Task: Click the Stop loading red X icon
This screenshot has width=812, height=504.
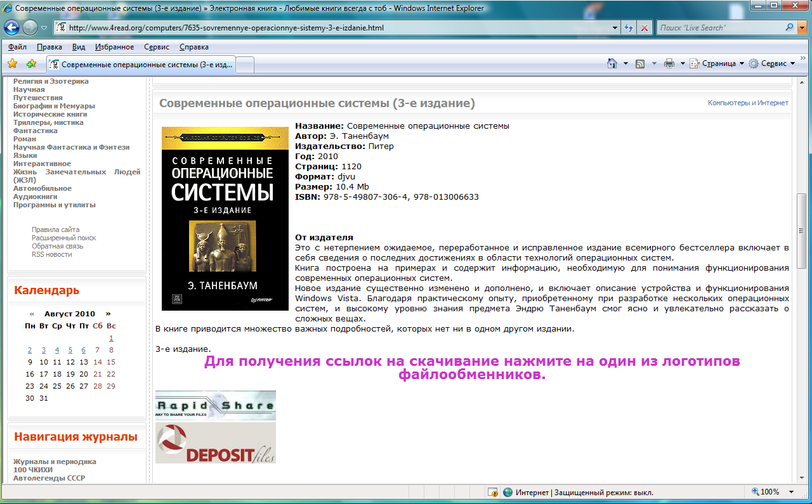Action: click(x=645, y=28)
